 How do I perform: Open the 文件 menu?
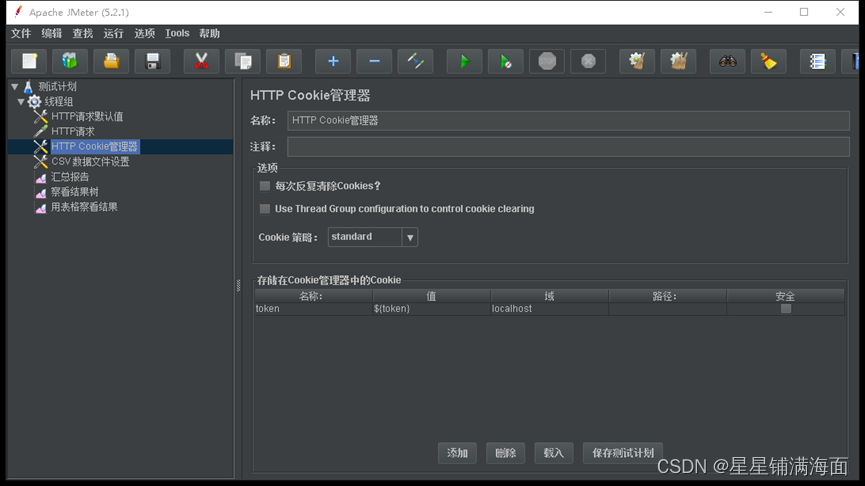21,34
